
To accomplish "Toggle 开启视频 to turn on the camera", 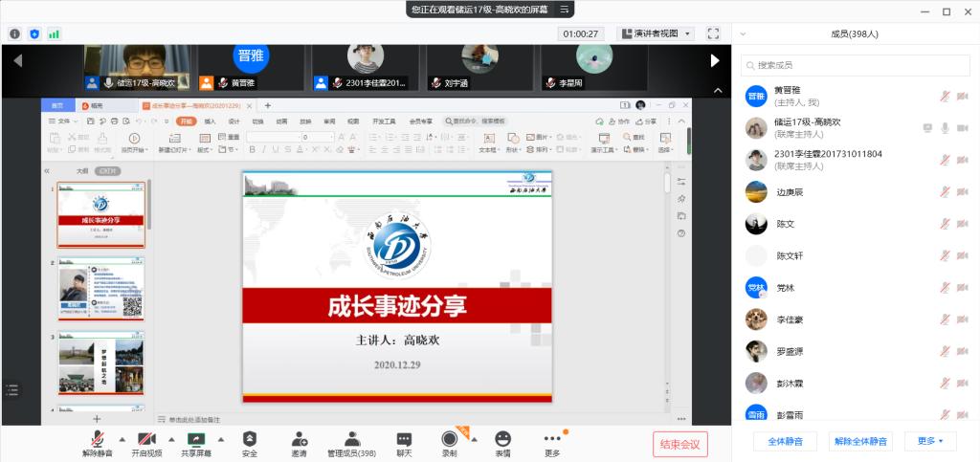I will pos(146,439).
